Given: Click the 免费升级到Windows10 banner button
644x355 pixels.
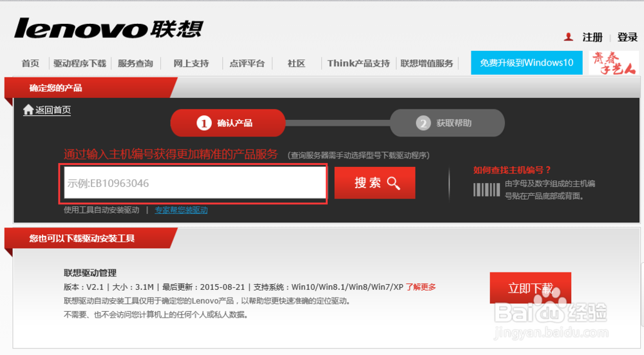Looking at the screenshot, I should (527, 63).
